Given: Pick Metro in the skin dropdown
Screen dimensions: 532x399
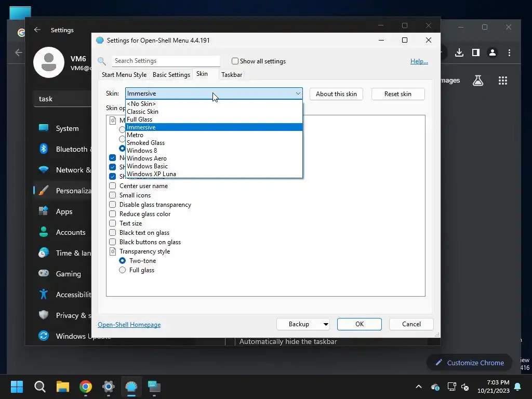Looking at the screenshot, I should [x=214, y=135].
